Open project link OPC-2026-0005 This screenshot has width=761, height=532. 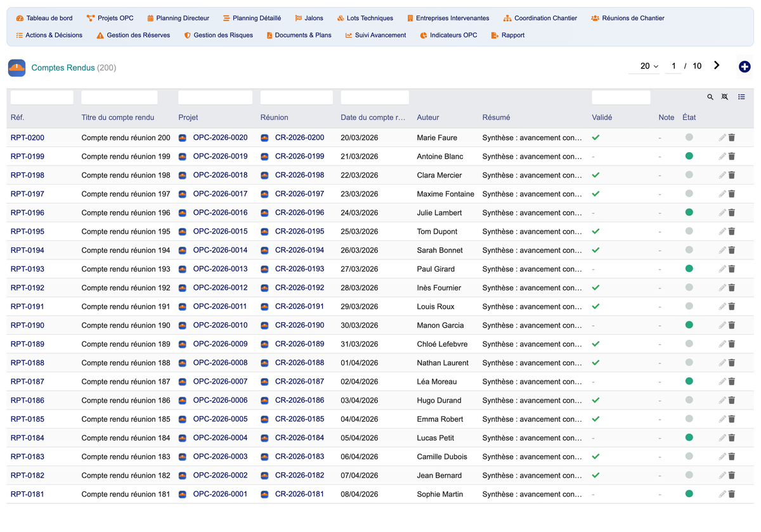point(220,419)
